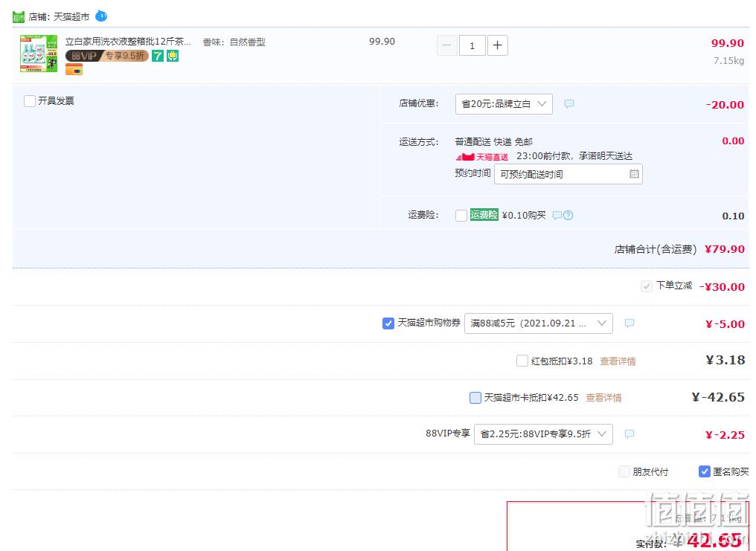Click the green Tmall Supermarket store icon
756x551 pixels.
[x=19, y=17]
